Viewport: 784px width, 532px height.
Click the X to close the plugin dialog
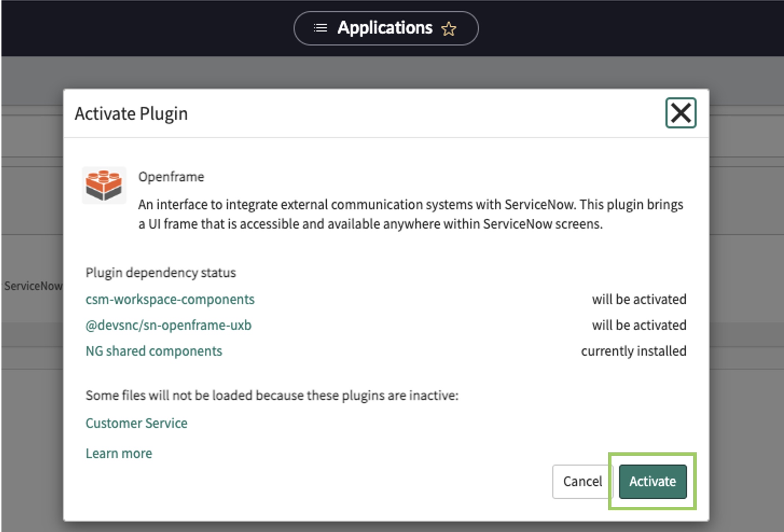pyautogui.click(x=681, y=112)
